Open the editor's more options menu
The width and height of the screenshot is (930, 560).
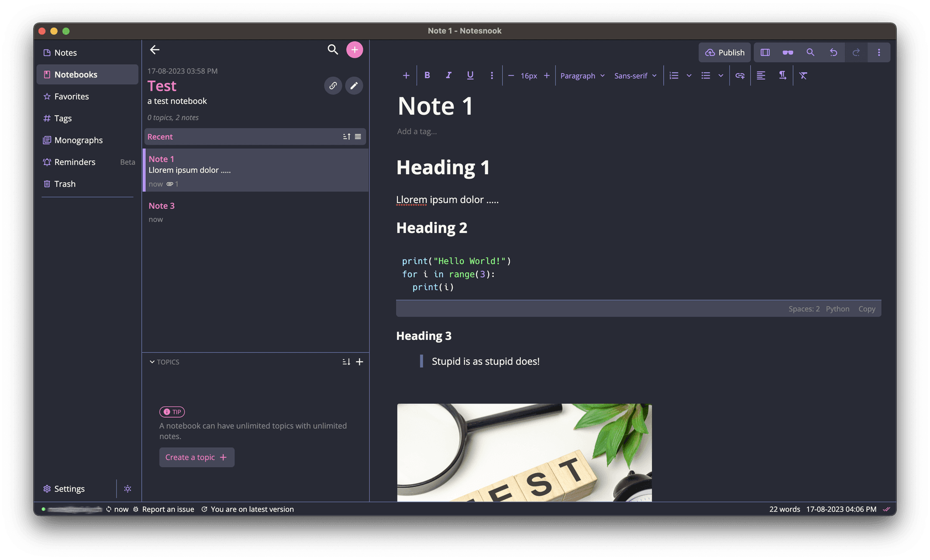pos(879,53)
